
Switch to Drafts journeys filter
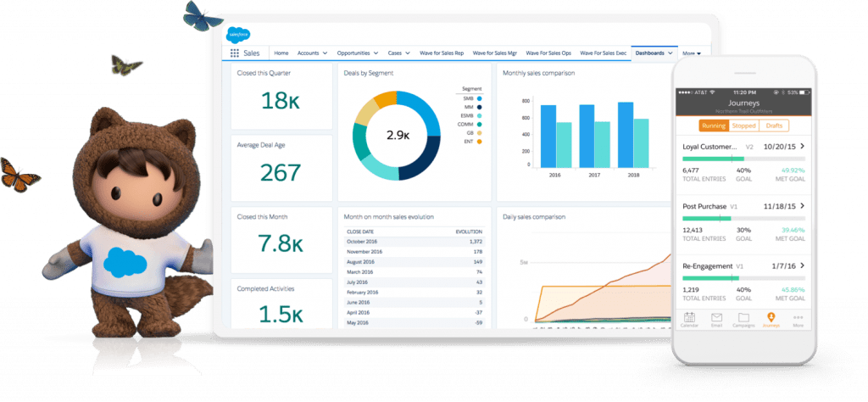pyautogui.click(x=774, y=126)
